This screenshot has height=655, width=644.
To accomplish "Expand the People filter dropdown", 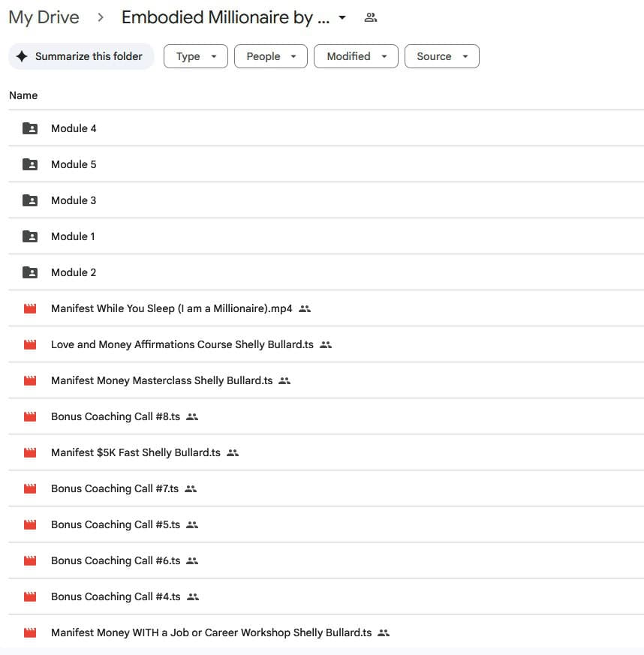I will [x=270, y=56].
